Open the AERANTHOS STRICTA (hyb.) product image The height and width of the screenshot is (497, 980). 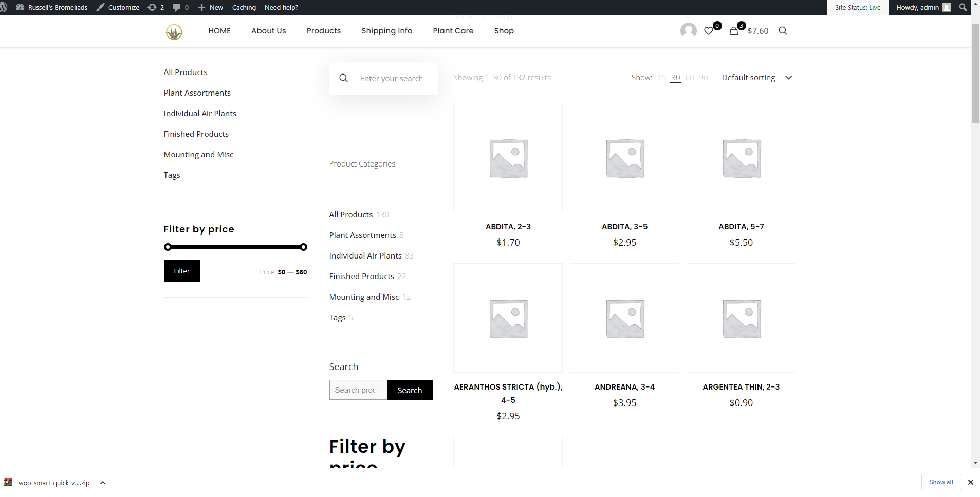click(x=508, y=318)
